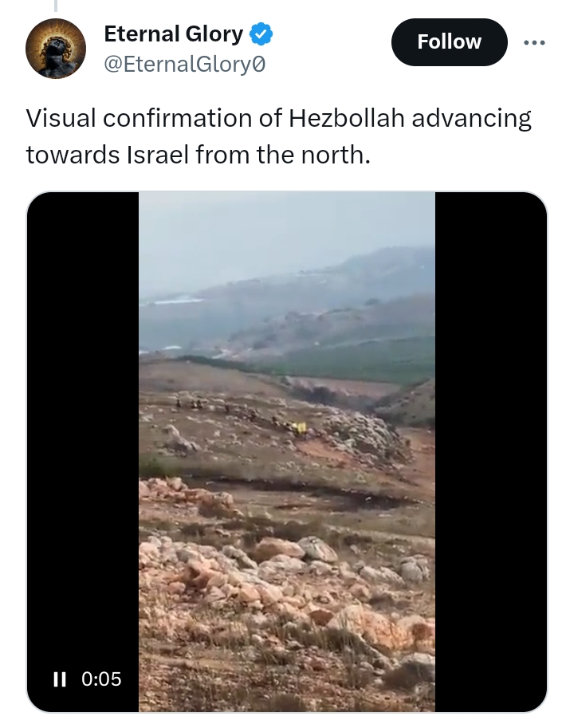Pause the video with the pause icon

point(60,679)
